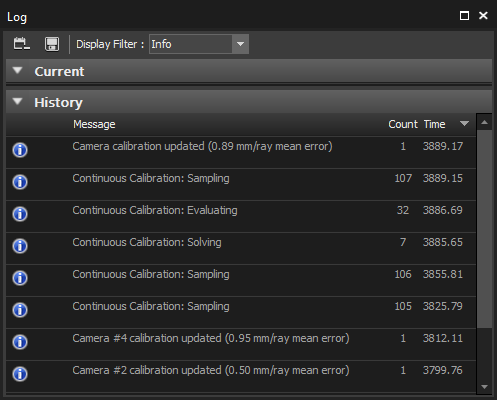Select the Sampling log row at time 3855.81
Viewport: 497px width, 400px height.
tap(241, 281)
